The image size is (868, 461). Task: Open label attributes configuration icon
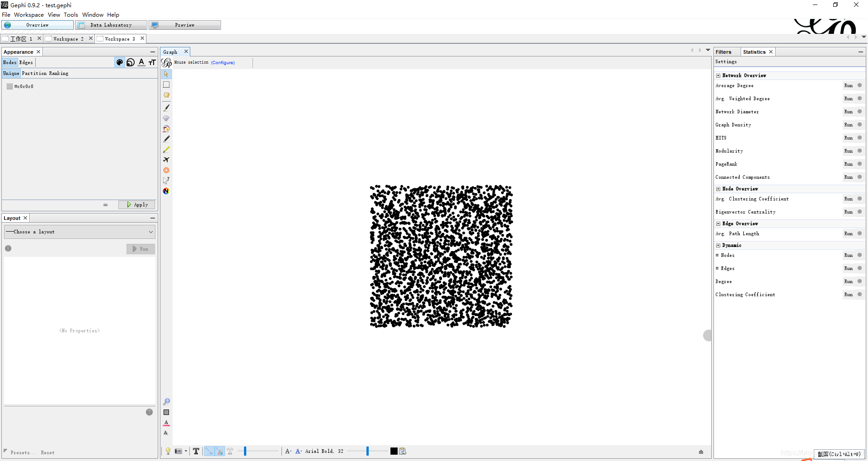[x=403, y=451]
